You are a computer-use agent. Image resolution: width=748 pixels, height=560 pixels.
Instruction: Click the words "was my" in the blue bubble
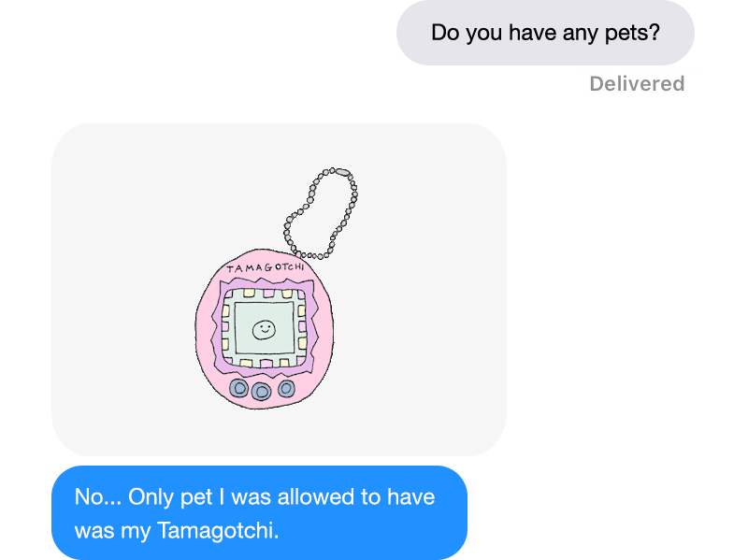(112, 530)
